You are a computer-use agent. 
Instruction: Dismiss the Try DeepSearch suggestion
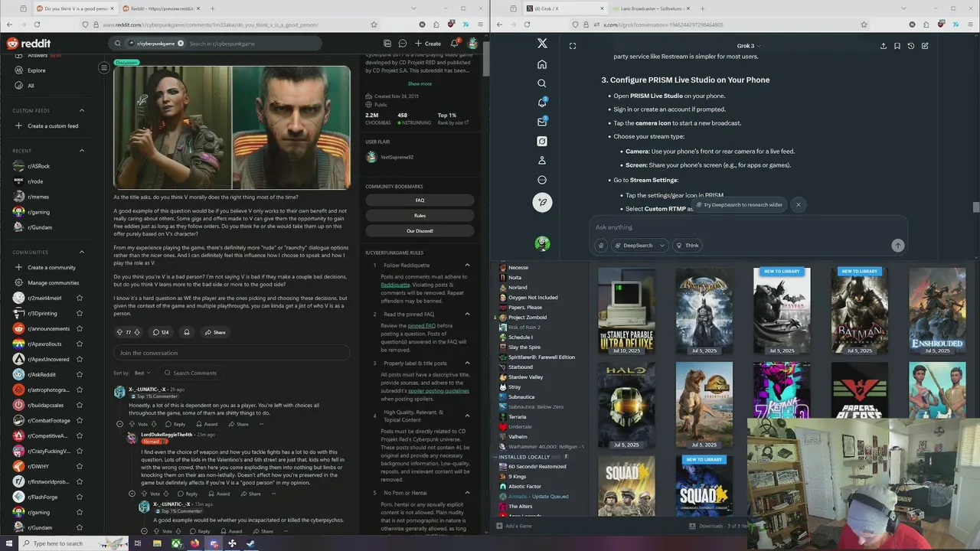click(x=798, y=205)
